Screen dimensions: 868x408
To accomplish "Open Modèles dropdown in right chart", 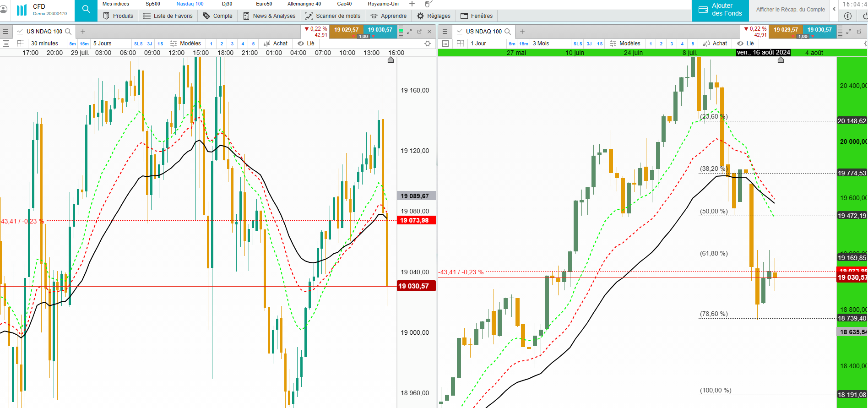I will [625, 44].
